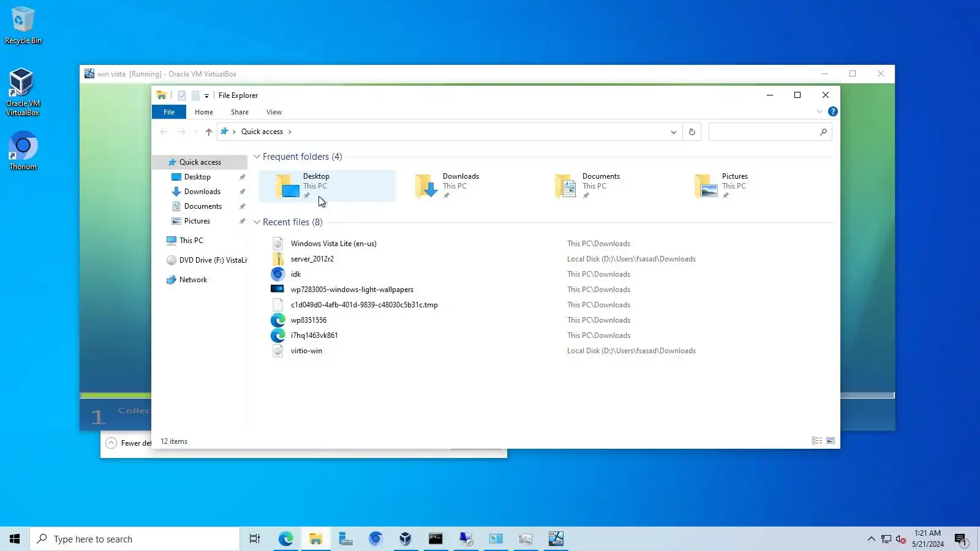Click the New folder icon in the title bar
Screen dimensions: 980x551
coord(195,96)
